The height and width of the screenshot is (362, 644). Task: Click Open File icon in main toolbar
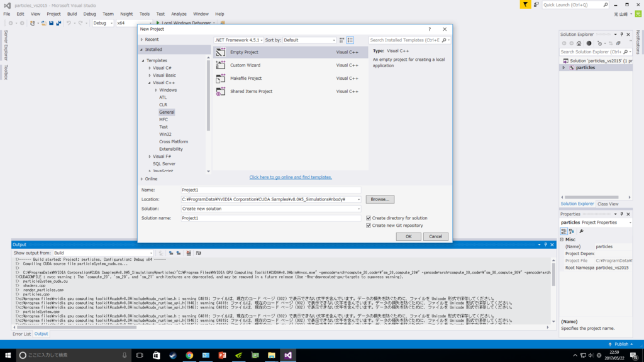coord(43,23)
